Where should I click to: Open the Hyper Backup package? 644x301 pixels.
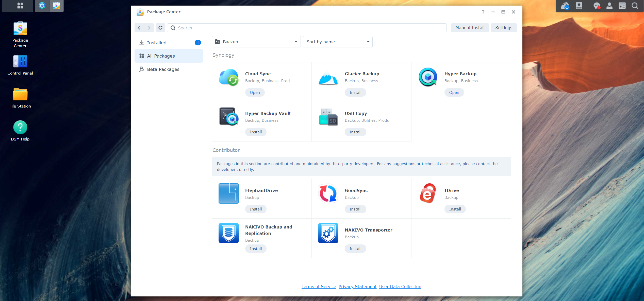pos(454,92)
